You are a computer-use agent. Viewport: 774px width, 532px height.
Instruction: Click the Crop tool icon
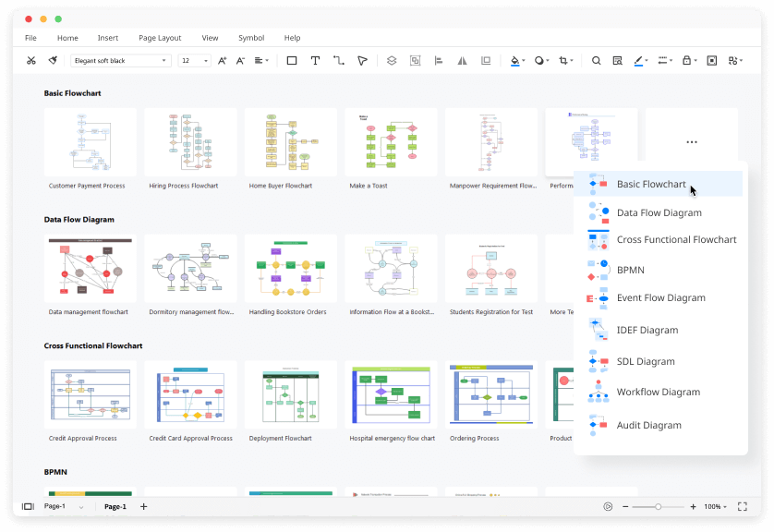tap(563, 61)
